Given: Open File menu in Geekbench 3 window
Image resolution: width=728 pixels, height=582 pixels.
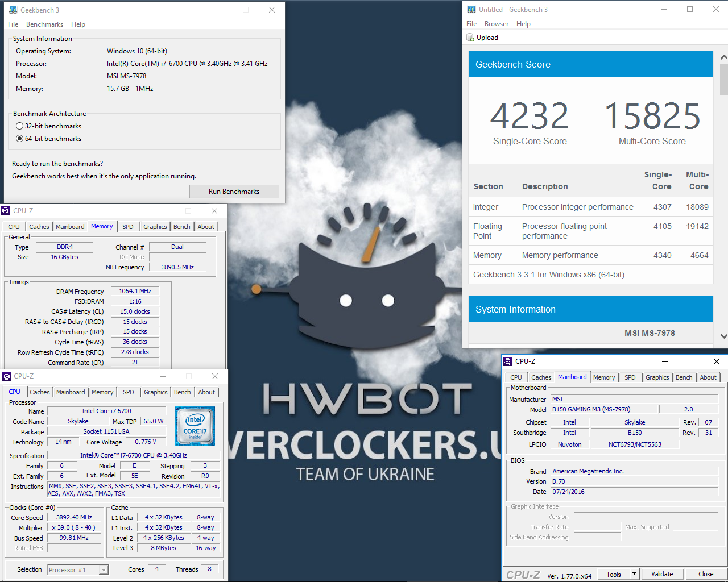Looking at the screenshot, I should (x=13, y=24).
